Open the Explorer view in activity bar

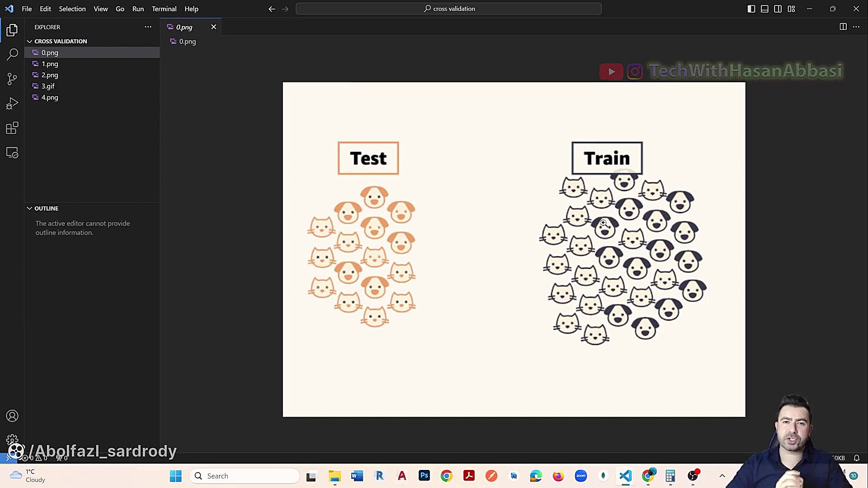coord(12,30)
